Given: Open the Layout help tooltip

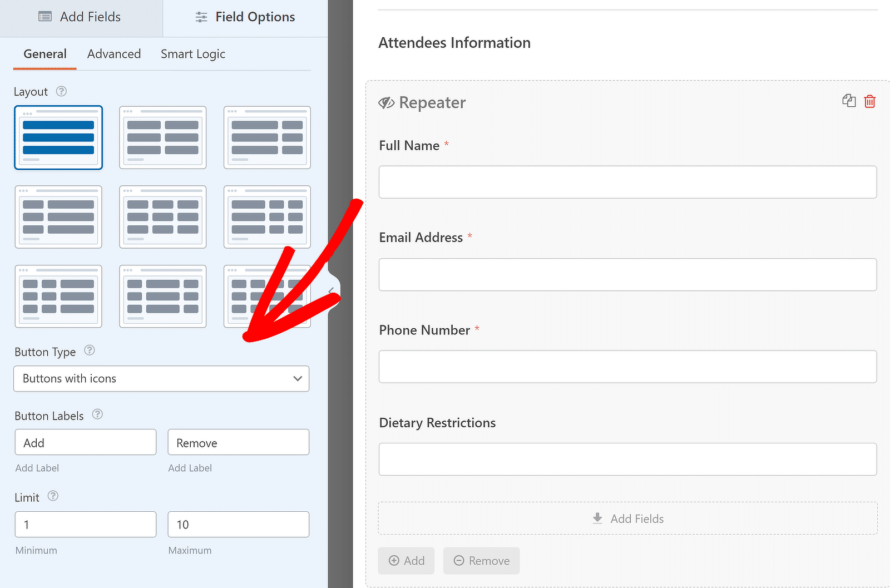Looking at the screenshot, I should 61,91.
